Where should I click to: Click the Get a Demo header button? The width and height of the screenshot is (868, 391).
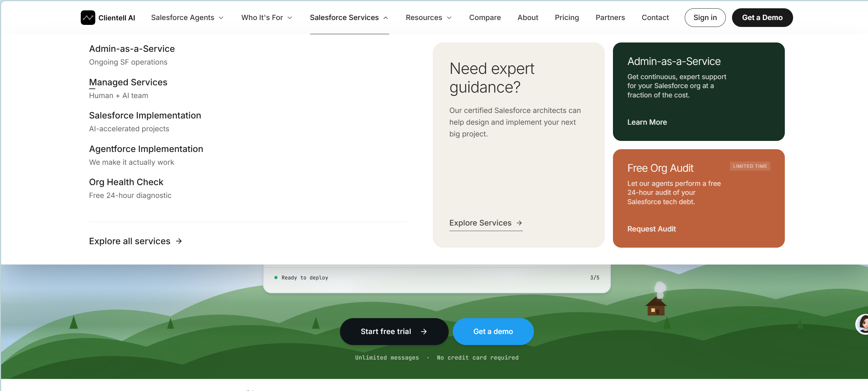pyautogui.click(x=762, y=18)
